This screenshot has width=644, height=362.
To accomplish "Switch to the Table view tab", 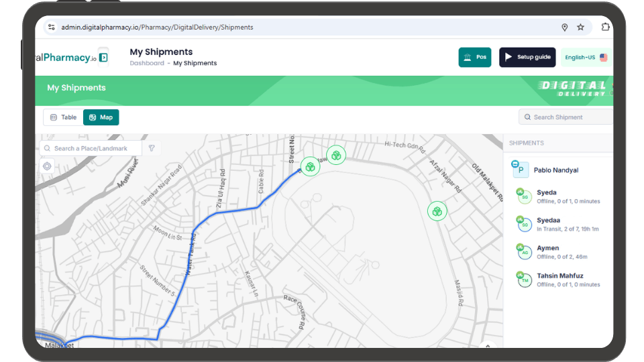I will 63,117.
